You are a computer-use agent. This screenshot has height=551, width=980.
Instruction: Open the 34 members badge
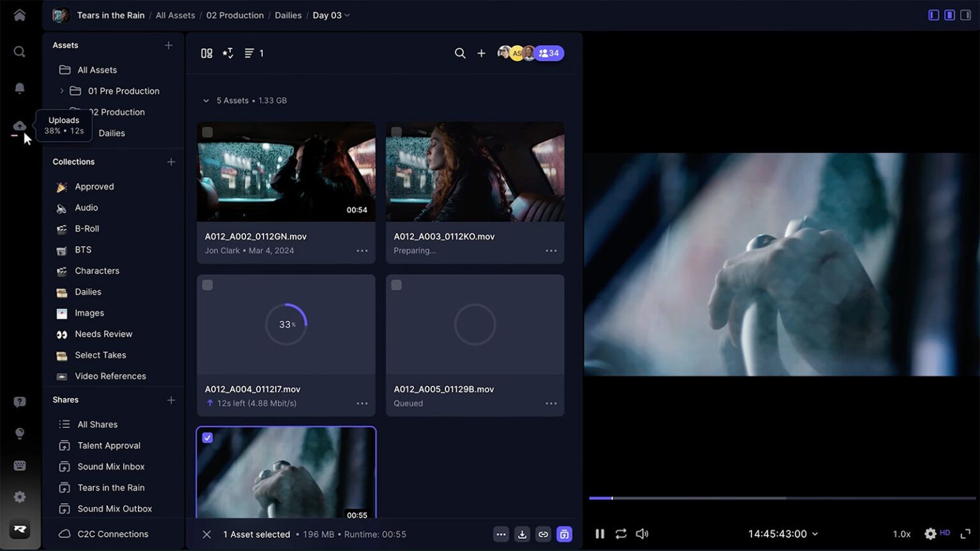point(549,54)
